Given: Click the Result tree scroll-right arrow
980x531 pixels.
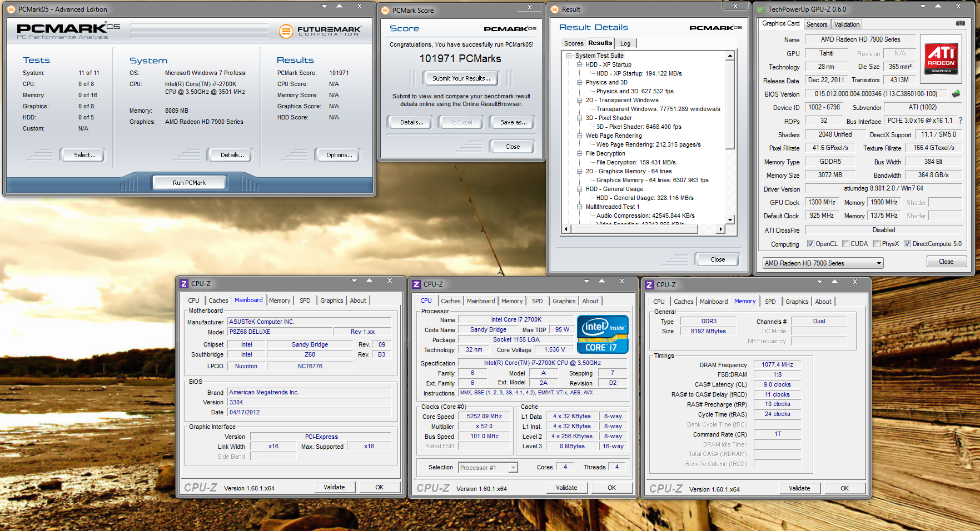Looking at the screenshot, I should point(720,229).
